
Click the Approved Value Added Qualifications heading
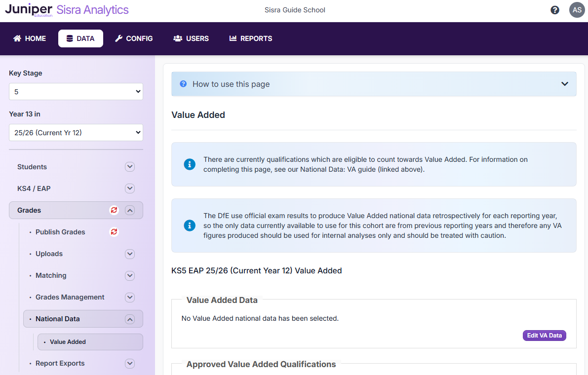point(261,364)
